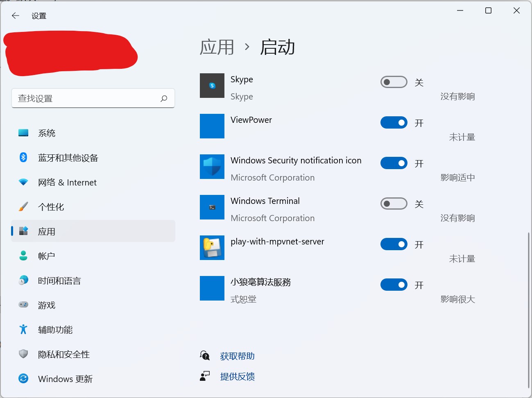Click the Windows Terminal name text
This screenshot has height=398, width=532.
coord(265,201)
